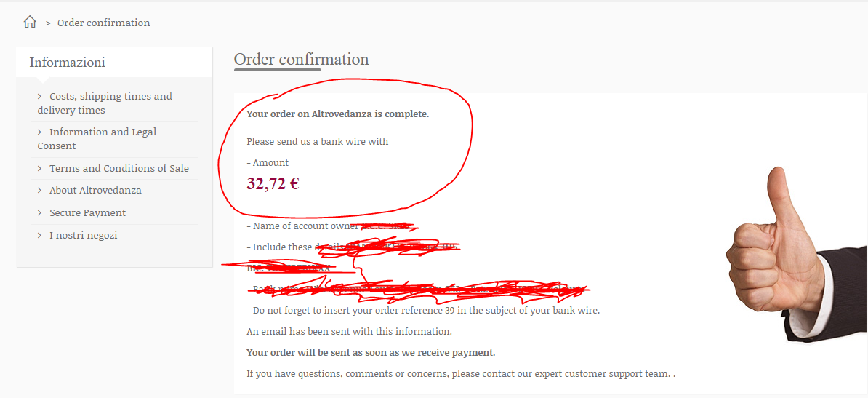Click the chevron beside Costs, shipping times
The image size is (868, 398).
(40, 96)
